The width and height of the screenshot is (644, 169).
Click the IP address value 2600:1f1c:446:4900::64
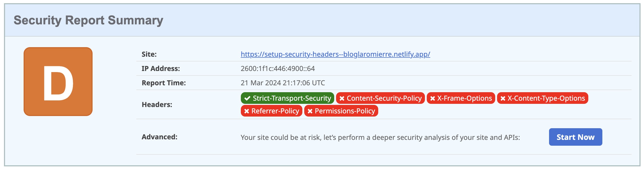(278, 69)
